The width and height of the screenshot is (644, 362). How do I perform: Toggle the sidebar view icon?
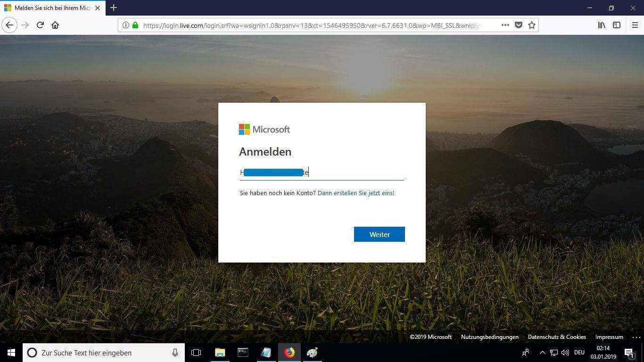tap(617, 25)
